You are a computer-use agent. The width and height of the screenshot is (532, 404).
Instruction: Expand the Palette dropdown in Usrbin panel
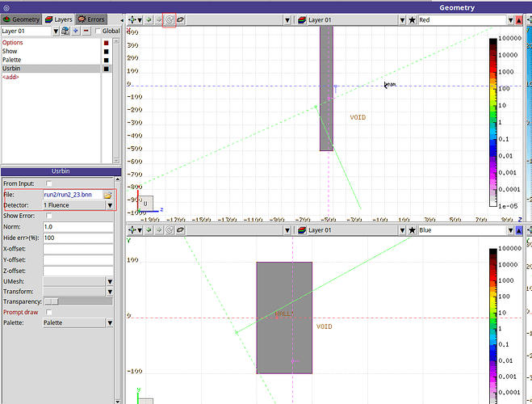[x=78, y=322]
